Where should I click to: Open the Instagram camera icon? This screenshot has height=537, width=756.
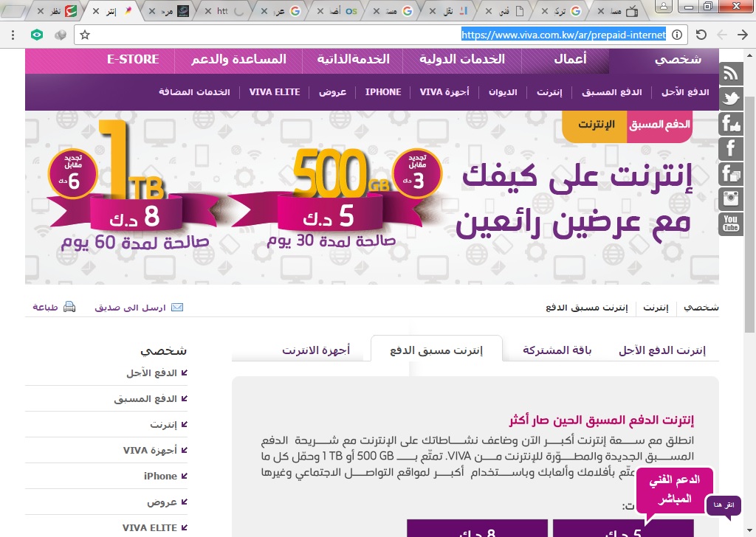tap(731, 198)
